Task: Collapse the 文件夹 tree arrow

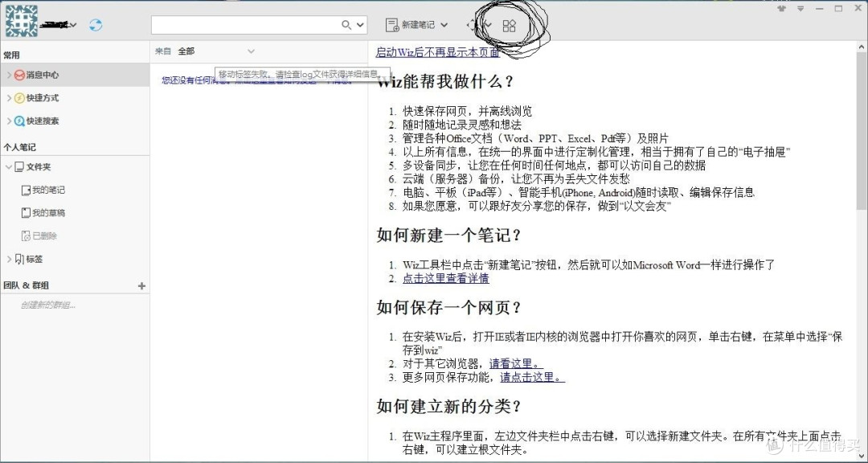Action: click(x=9, y=166)
